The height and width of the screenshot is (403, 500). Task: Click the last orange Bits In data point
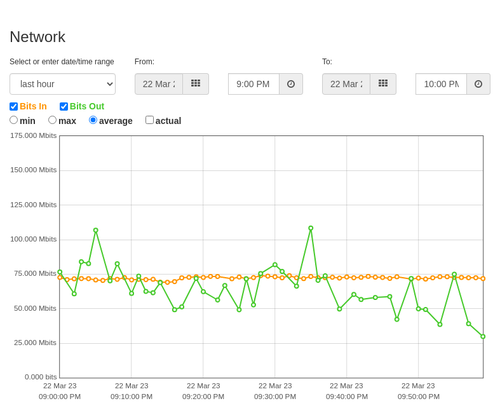483,279
